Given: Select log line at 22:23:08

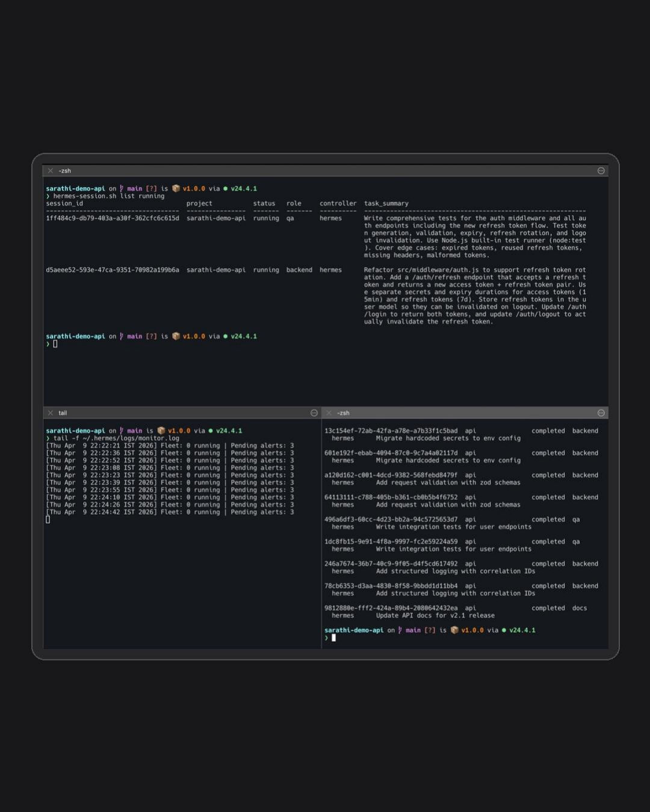Looking at the screenshot, I should tap(170, 468).
